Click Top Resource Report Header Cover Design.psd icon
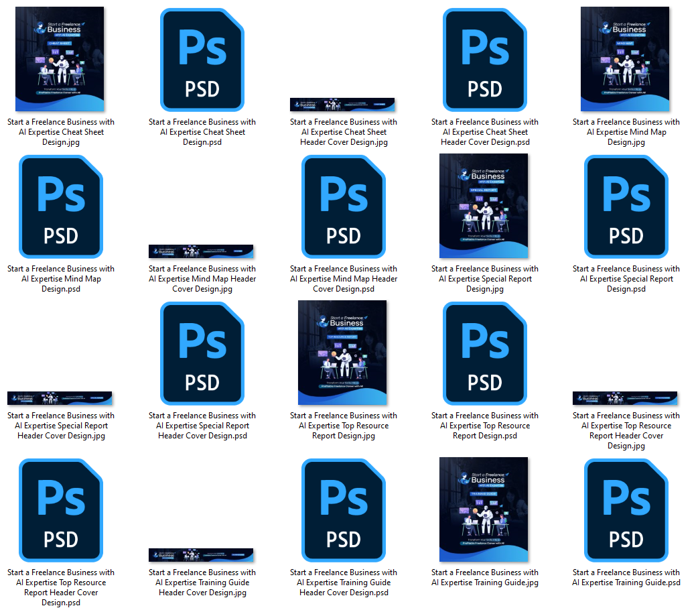Image resolution: width=700 pixels, height=610 pixels. 60,510
